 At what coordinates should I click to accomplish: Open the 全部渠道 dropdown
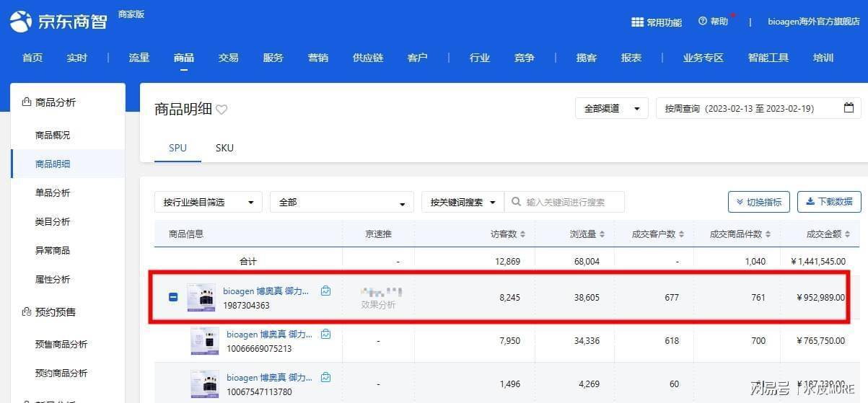click(x=611, y=108)
